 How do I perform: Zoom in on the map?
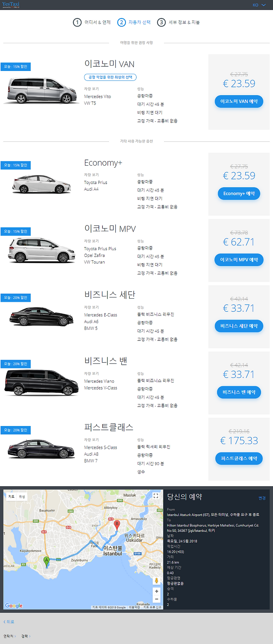tap(157, 591)
